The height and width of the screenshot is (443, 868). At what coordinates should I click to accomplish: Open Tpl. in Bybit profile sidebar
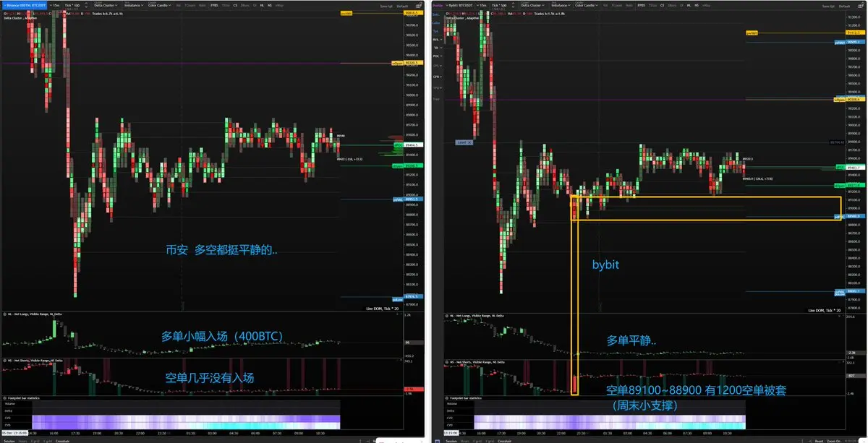click(x=436, y=31)
